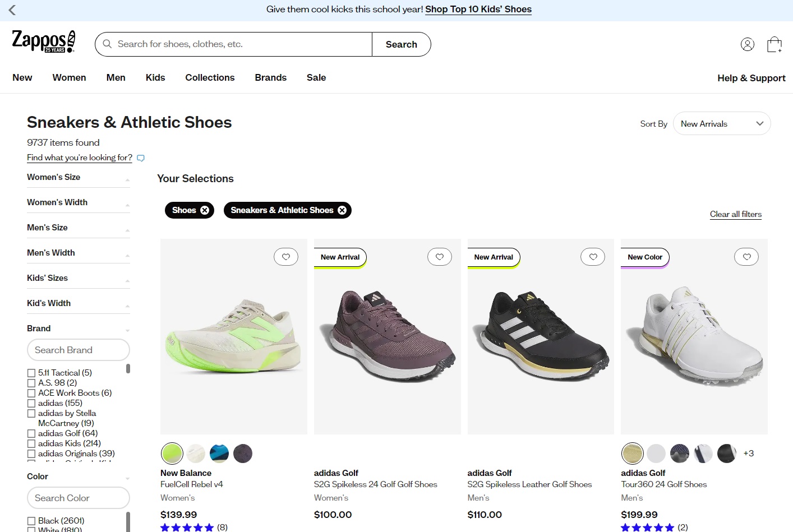This screenshot has height=532, width=793.
Task: Check the adidas Golf (64) brand
Action: (x=31, y=433)
